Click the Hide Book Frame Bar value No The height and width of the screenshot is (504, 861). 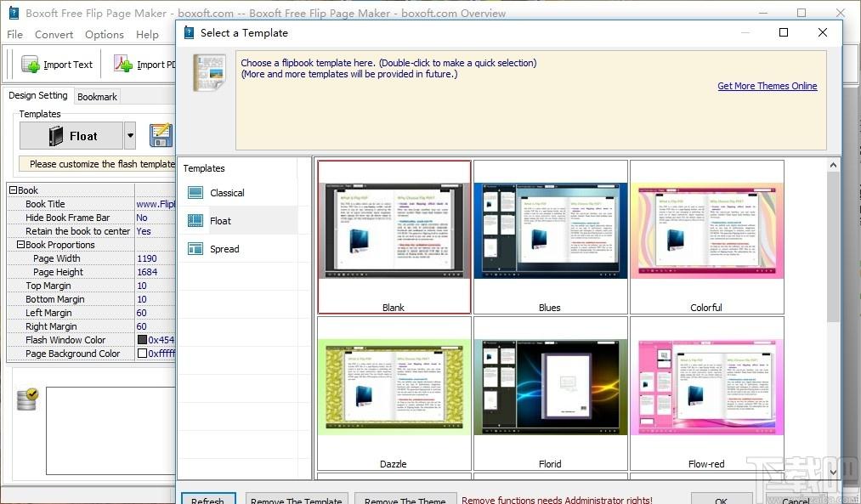(142, 218)
